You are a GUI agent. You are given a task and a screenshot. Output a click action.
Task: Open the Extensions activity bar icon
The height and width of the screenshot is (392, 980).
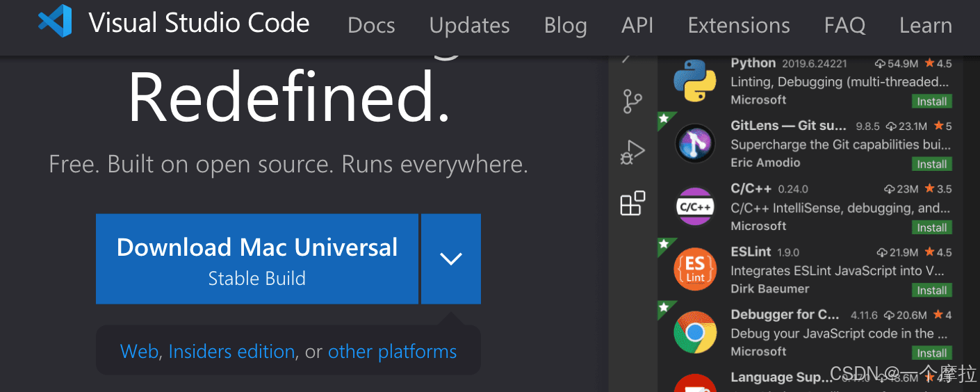[x=632, y=204]
